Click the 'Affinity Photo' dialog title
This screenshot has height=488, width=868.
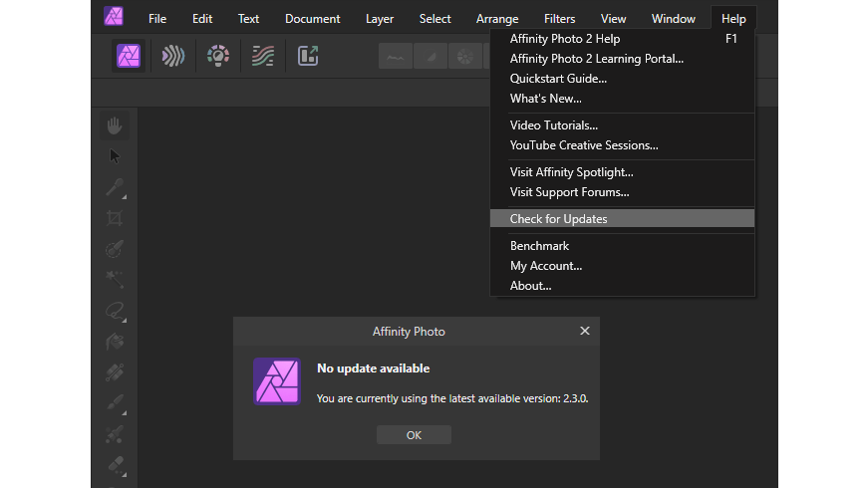409,332
